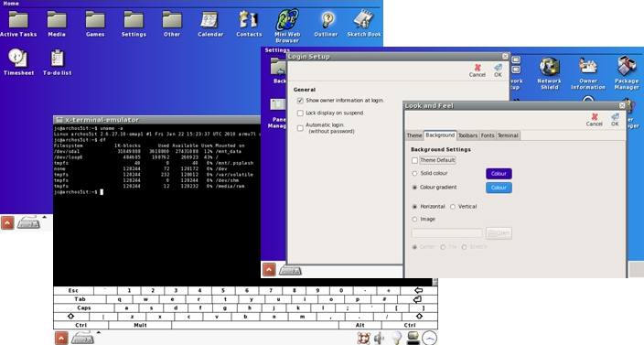Switch to the Toolbars tab
Image resolution: width=644 pixels, height=345 pixels.
[x=467, y=135]
